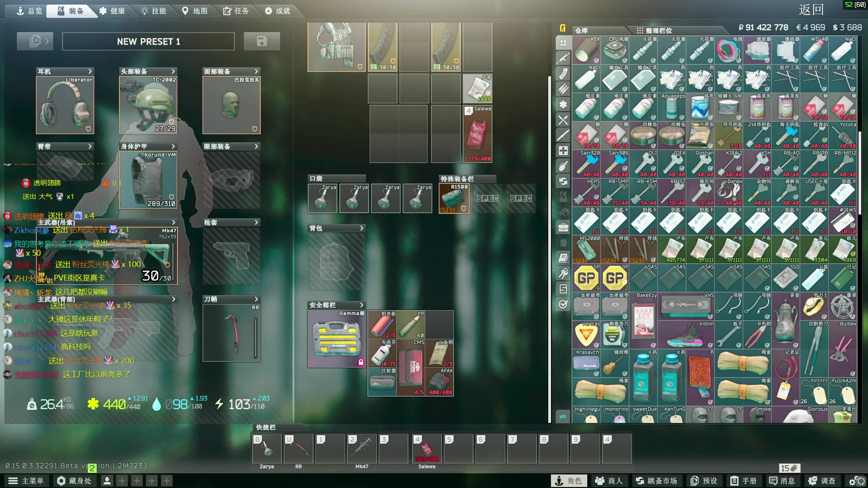
Task: Open 跳蚤市场 flea market
Action: pyautogui.click(x=656, y=481)
